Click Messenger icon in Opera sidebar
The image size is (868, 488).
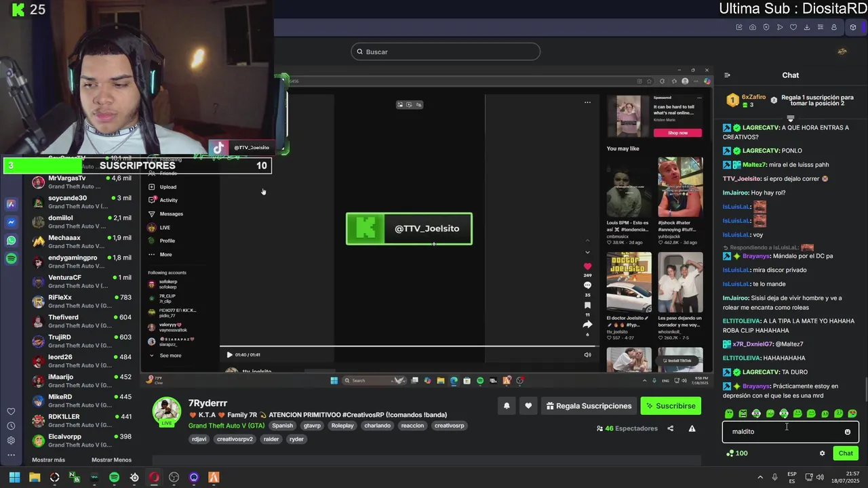[12, 222]
